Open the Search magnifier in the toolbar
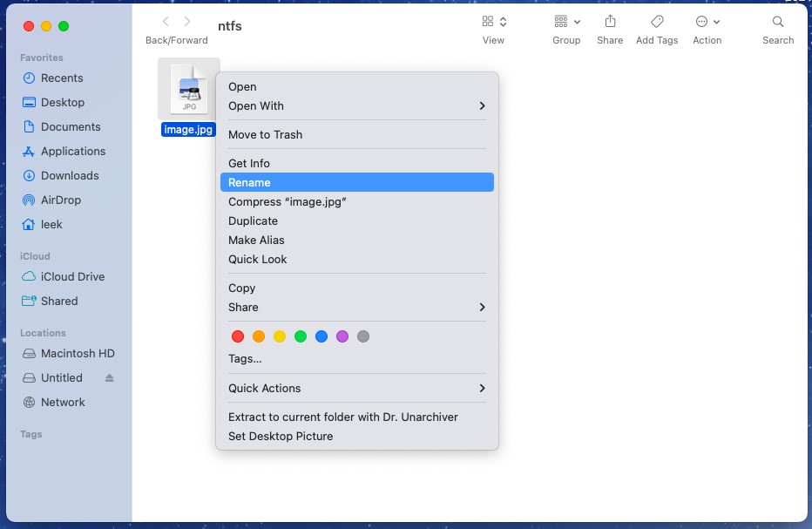This screenshot has height=529, width=812. click(x=777, y=22)
